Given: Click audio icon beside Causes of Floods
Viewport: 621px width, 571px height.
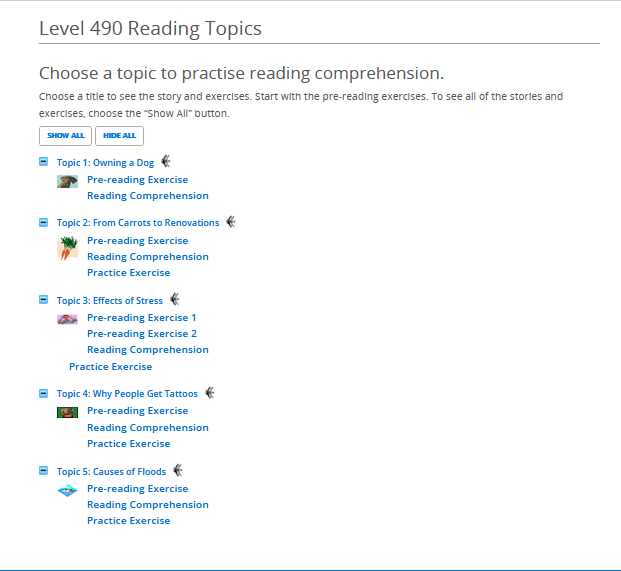Looking at the screenshot, I should 178,470.
